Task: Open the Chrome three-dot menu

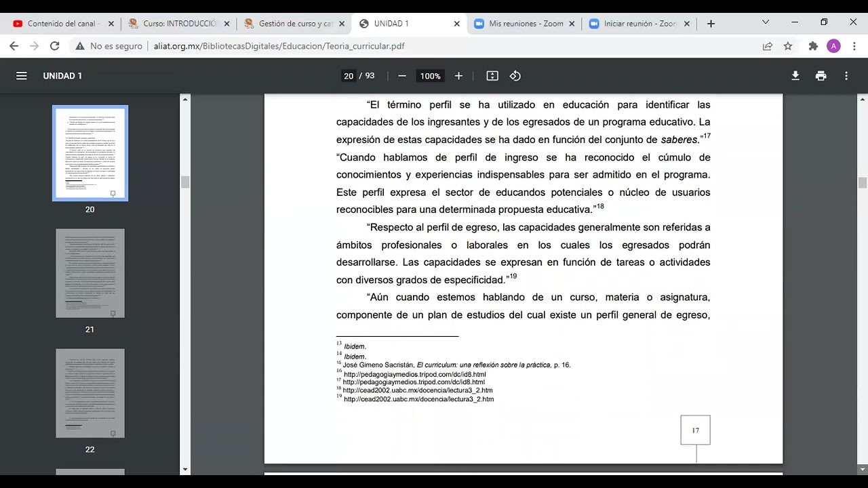Action: coord(855,46)
